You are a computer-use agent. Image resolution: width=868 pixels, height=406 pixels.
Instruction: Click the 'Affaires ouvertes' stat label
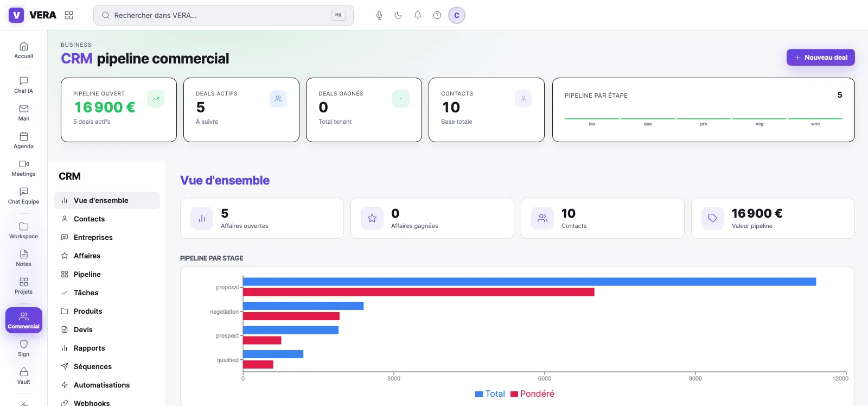245,226
